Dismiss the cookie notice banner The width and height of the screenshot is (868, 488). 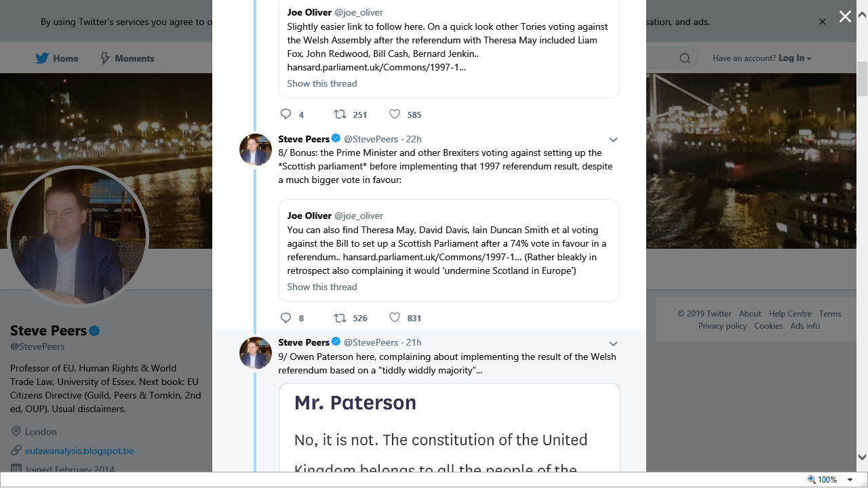tap(823, 22)
